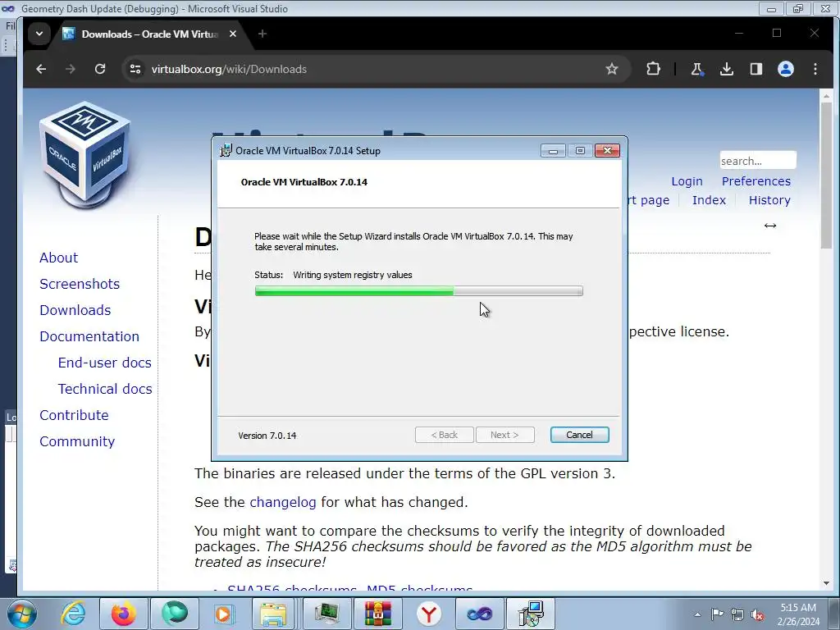Open Chrome Labs flask icon
Screen dimensions: 840x630
(697, 69)
